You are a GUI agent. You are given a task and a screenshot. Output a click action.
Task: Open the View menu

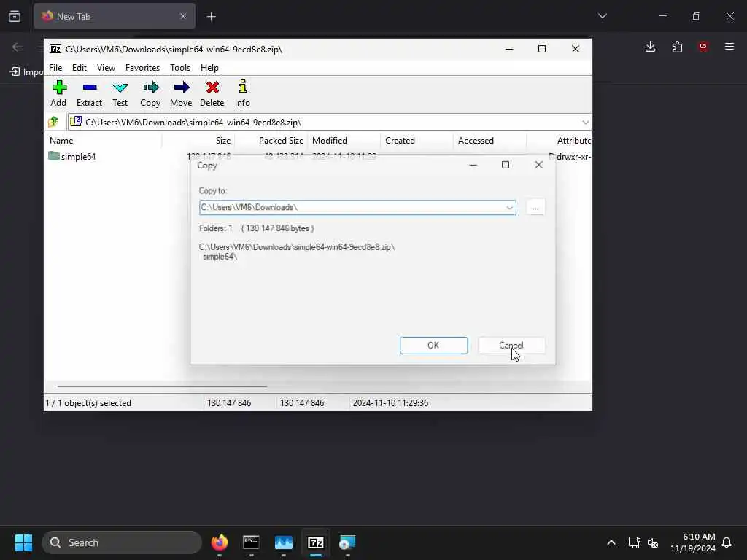106,68
